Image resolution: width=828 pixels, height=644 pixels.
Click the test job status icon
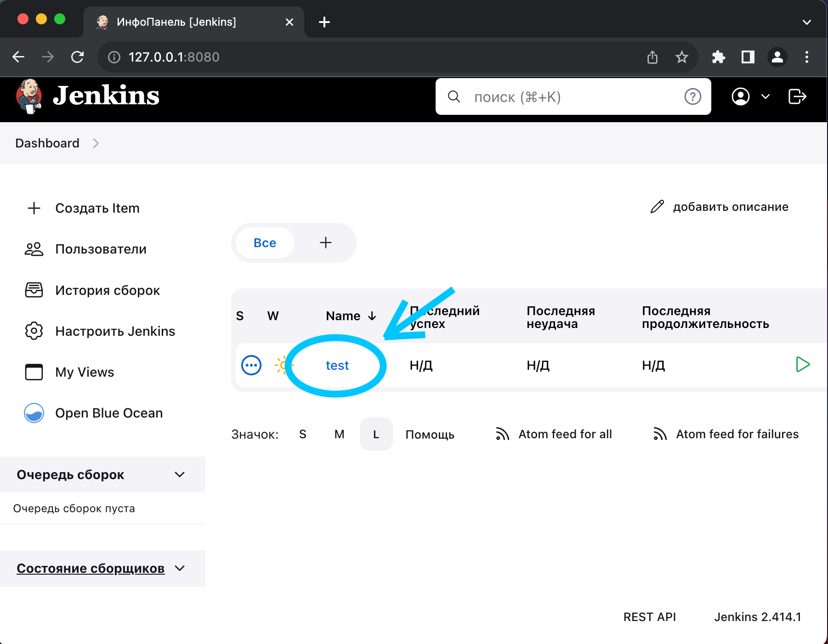pyautogui.click(x=251, y=366)
